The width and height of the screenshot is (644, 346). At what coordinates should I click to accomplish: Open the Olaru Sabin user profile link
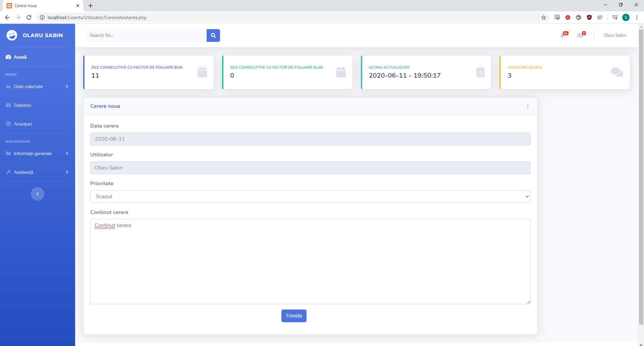[x=614, y=36]
